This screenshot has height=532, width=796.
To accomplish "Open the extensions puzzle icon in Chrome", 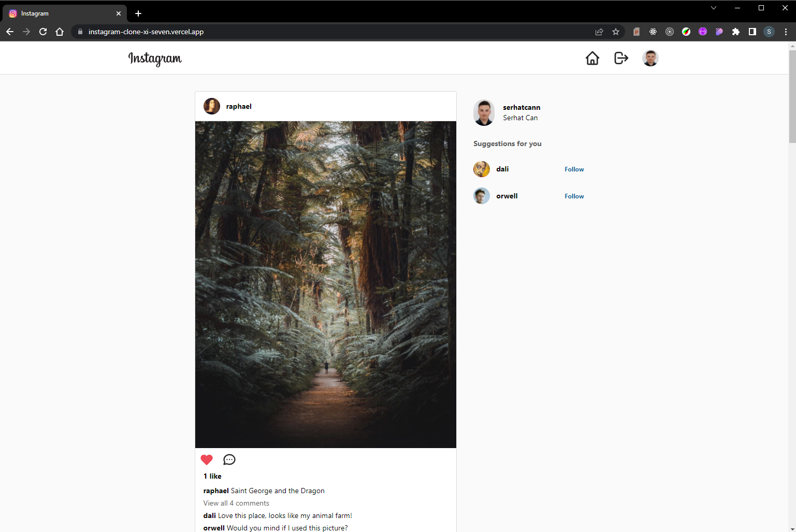I will [x=736, y=32].
